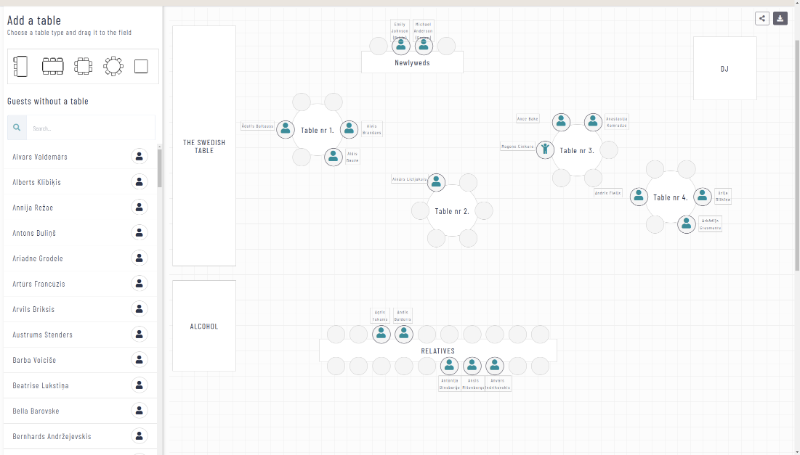
Task: Select the long rectangular table type icon
Action: [53, 67]
